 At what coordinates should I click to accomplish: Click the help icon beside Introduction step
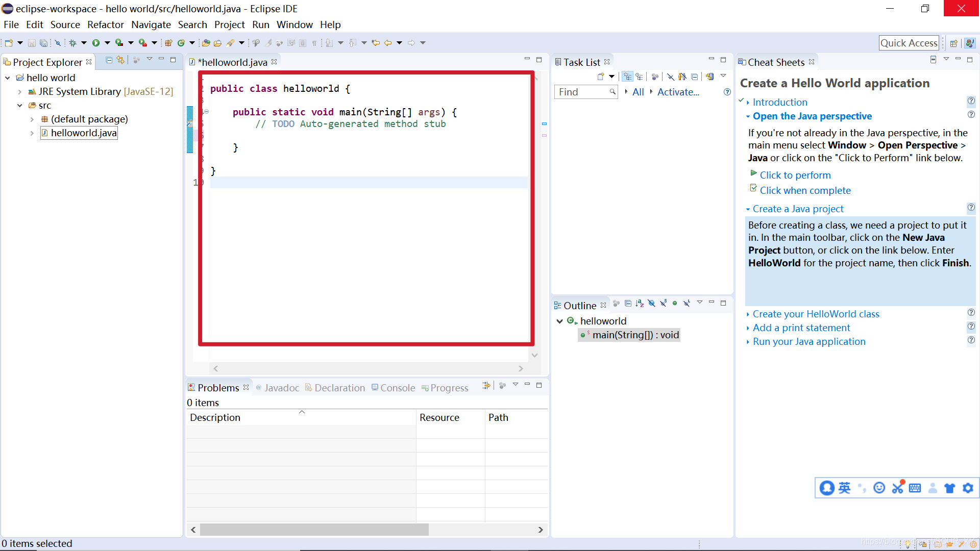(x=971, y=101)
